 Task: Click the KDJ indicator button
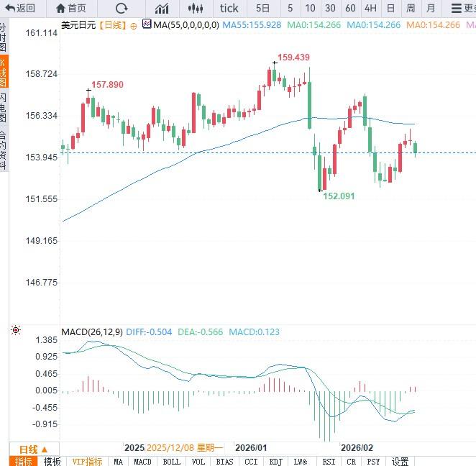pos(275,462)
